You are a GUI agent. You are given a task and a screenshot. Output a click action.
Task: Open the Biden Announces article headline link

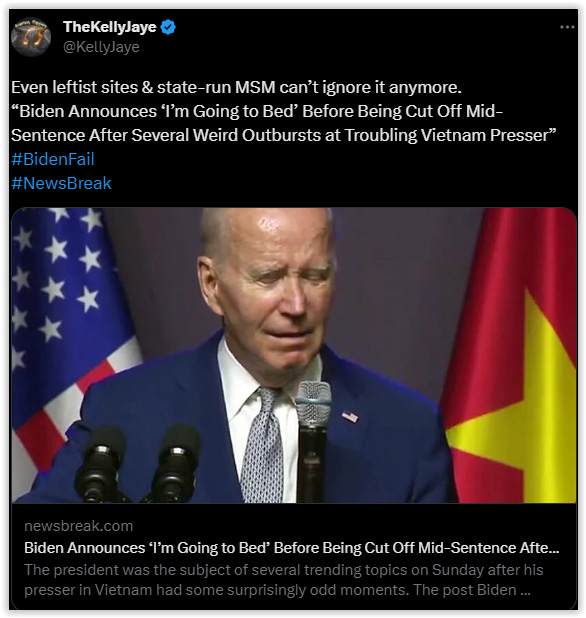coord(292,548)
